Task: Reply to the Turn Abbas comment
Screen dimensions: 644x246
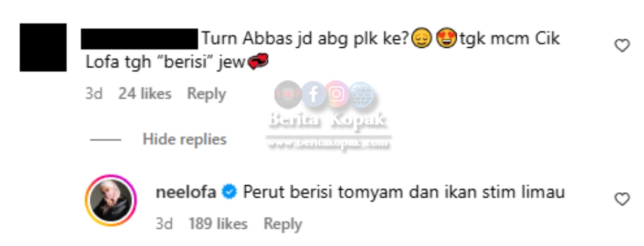Action: [206, 94]
